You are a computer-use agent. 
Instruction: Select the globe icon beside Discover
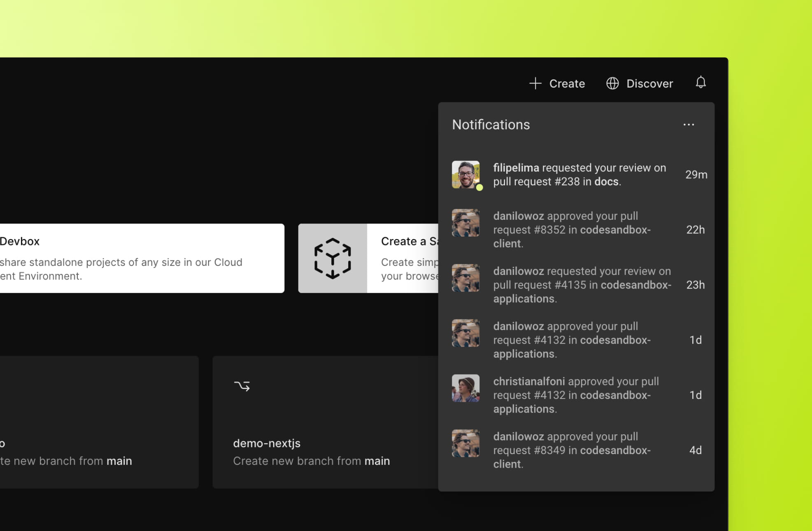[612, 83]
